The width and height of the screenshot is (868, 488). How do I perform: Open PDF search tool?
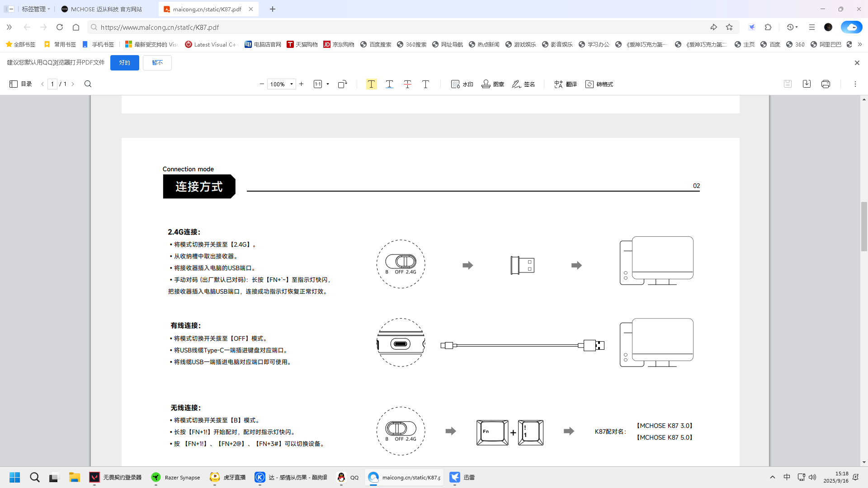(x=88, y=84)
